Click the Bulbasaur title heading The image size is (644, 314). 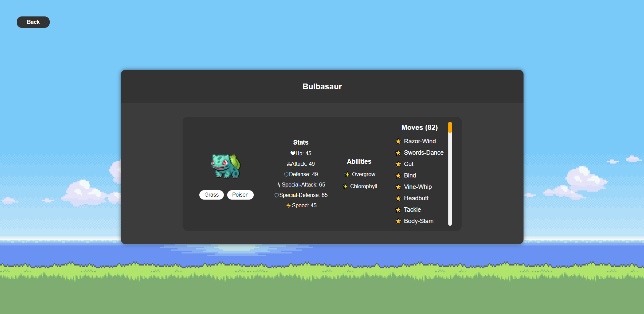[x=322, y=86]
